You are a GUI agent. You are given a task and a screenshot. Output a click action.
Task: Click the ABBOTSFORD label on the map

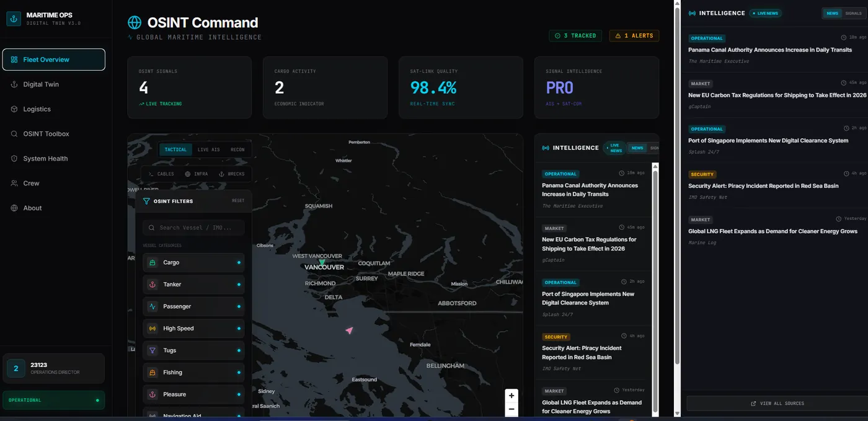pyautogui.click(x=457, y=303)
